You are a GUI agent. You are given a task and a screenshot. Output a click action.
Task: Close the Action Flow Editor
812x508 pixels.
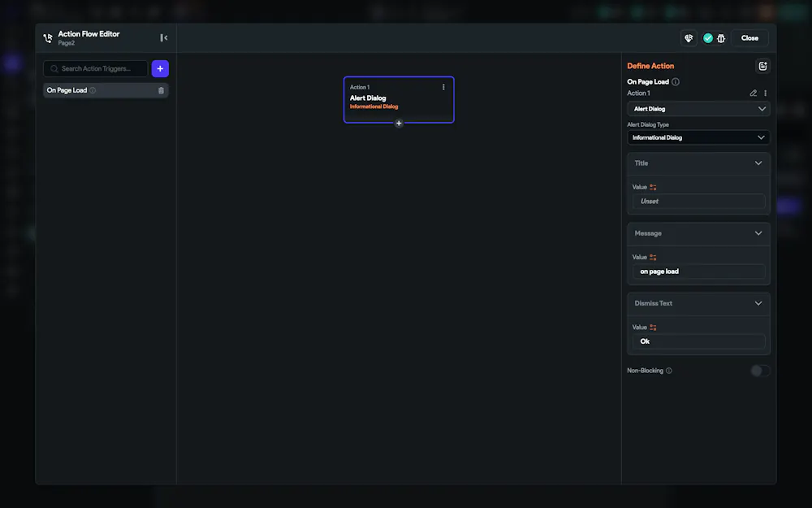[x=749, y=38]
